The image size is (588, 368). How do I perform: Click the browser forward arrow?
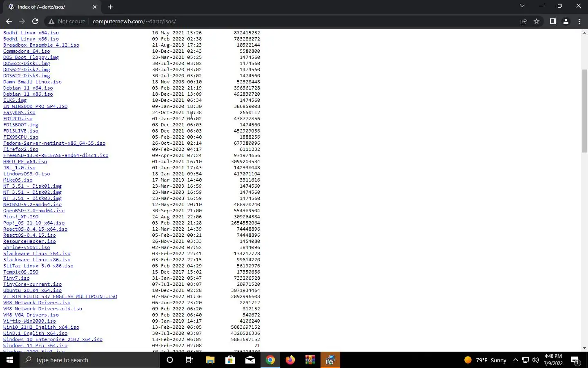pyautogui.click(x=22, y=21)
